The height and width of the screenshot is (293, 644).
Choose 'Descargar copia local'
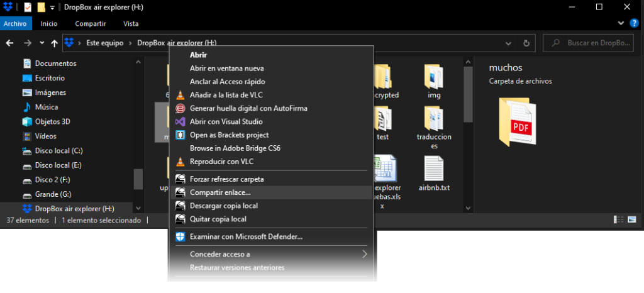pyautogui.click(x=272, y=206)
